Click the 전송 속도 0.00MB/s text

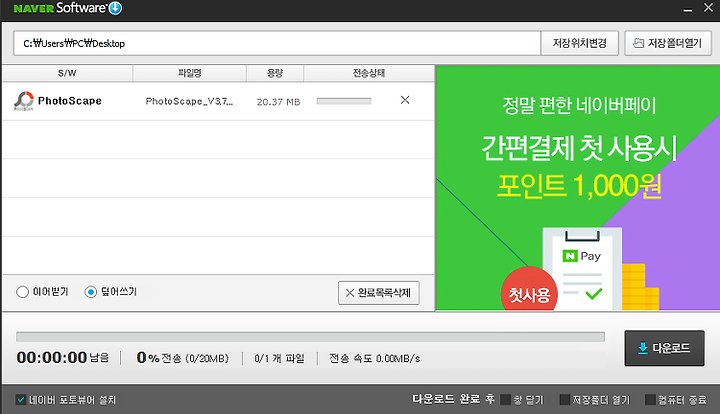tap(375, 358)
